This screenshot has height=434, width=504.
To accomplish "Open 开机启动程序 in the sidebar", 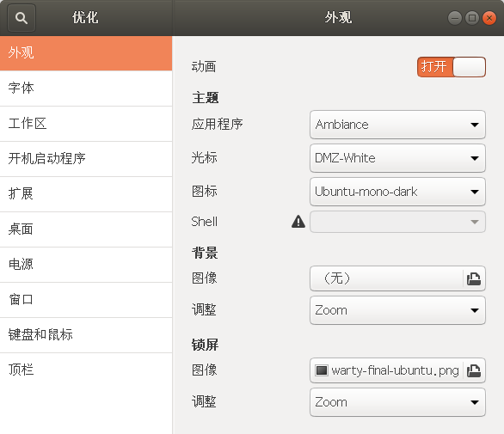I will point(86,159).
